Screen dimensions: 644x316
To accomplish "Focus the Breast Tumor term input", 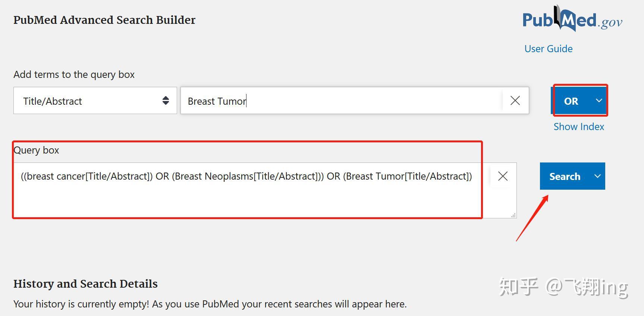I will tap(341, 101).
